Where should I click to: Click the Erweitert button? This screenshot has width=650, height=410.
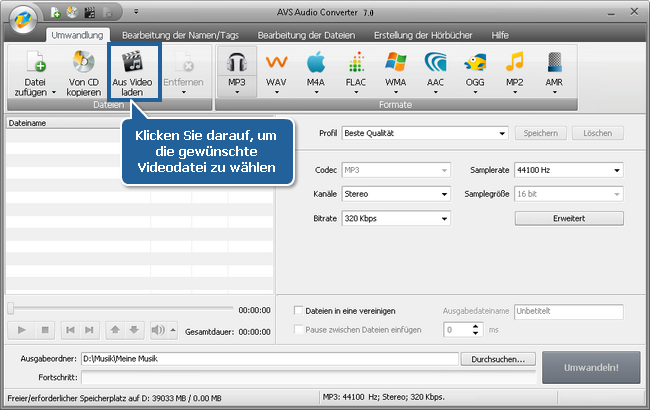568,218
